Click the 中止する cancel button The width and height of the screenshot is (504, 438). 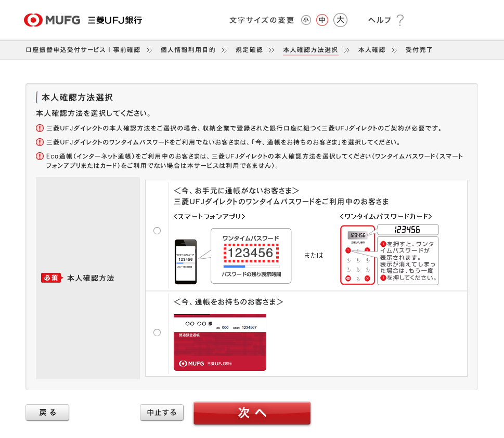tap(162, 413)
